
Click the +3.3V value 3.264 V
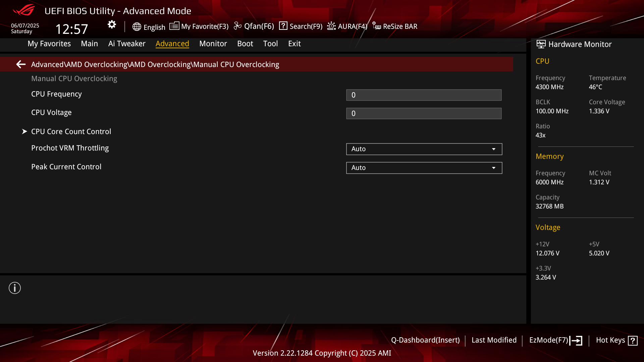click(x=546, y=278)
